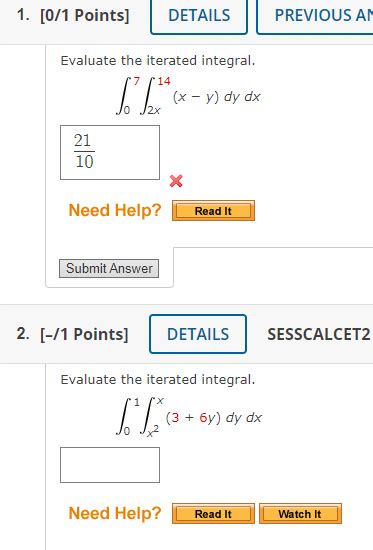Image resolution: width=373 pixels, height=550 pixels.
Task: Click the denominator 10 in the answer
Action: coord(84,162)
